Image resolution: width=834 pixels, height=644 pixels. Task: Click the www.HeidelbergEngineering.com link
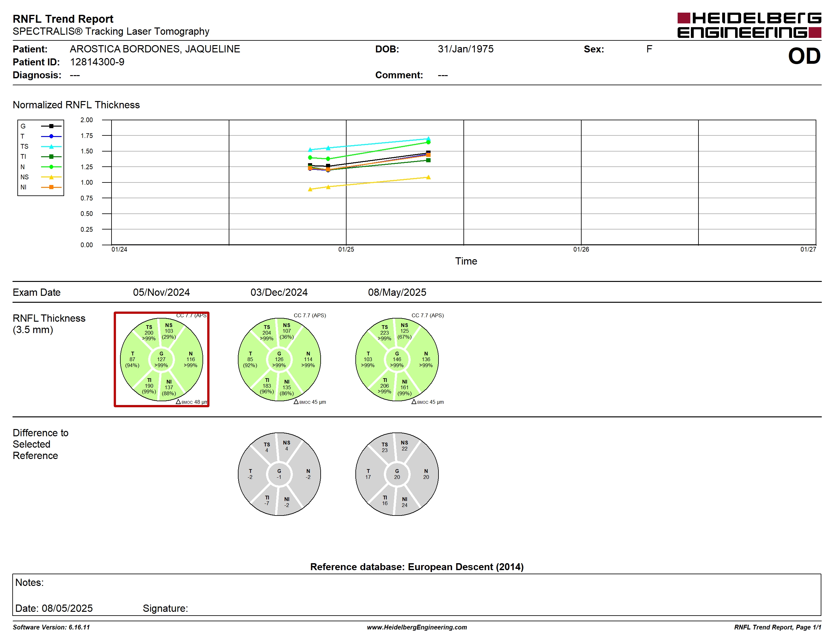click(417, 627)
